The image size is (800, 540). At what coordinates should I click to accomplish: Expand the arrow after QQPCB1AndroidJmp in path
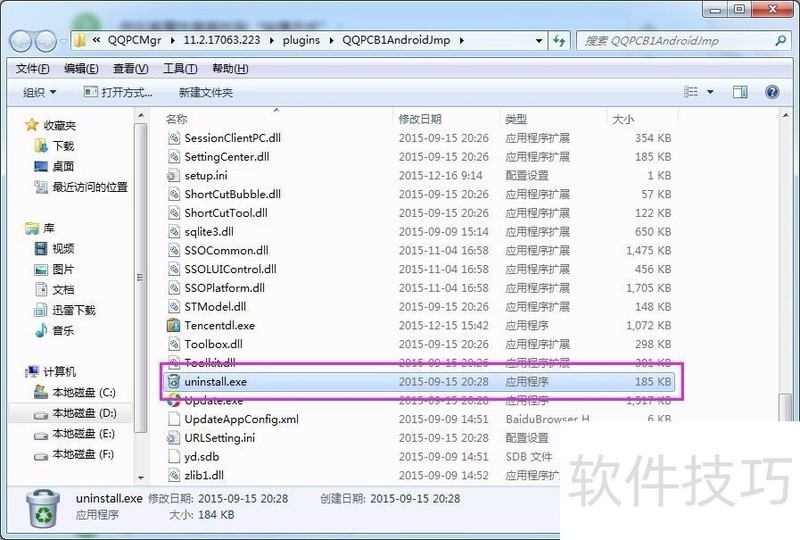(461, 40)
